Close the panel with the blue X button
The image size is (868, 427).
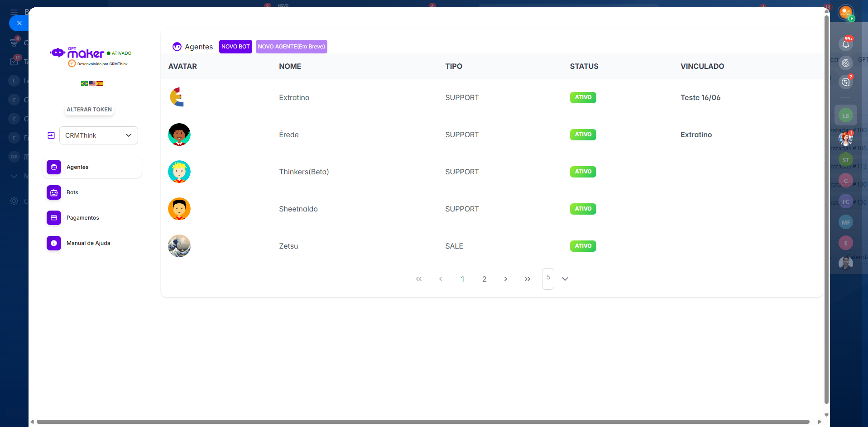pyautogui.click(x=19, y=23)
